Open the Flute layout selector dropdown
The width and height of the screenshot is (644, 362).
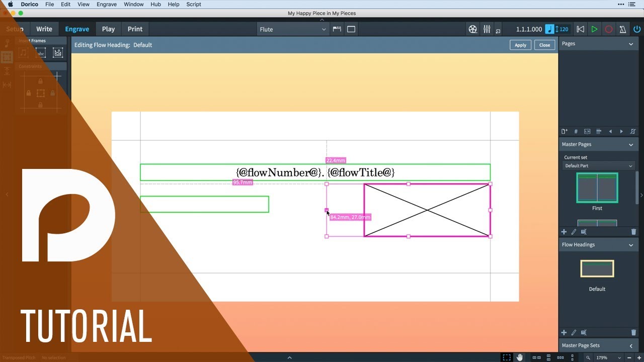pyautogui.click(x=293, y=29)
